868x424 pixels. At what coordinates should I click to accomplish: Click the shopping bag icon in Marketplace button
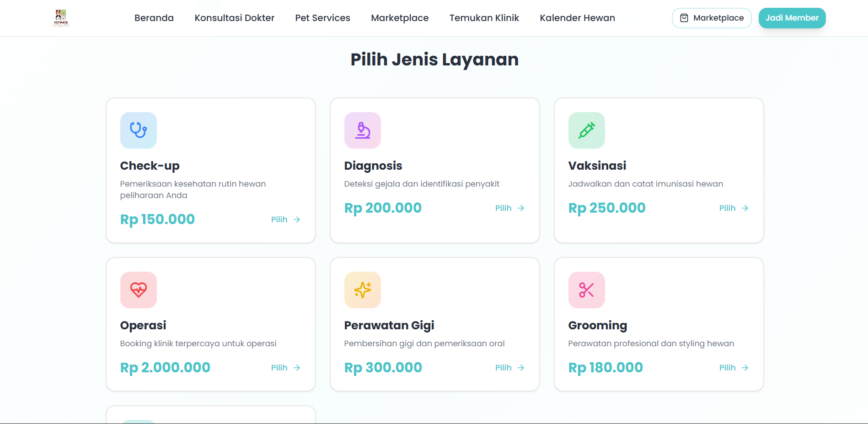pos(684,18)
